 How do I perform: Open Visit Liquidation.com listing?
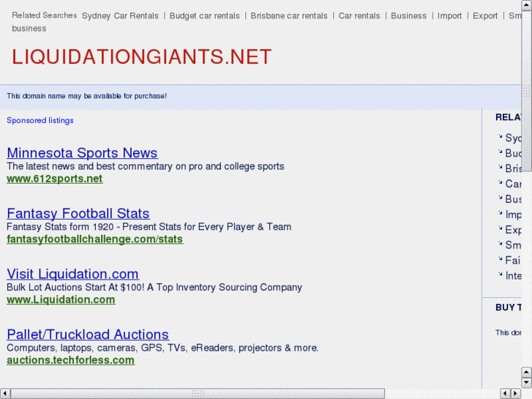point(73,274)
